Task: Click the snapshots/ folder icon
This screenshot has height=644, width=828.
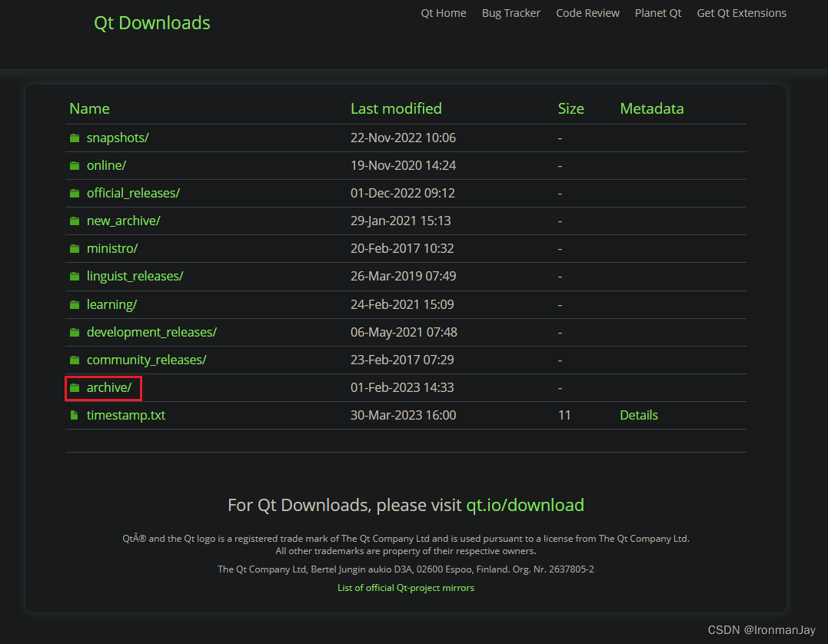Action: (x=75, y=138)
